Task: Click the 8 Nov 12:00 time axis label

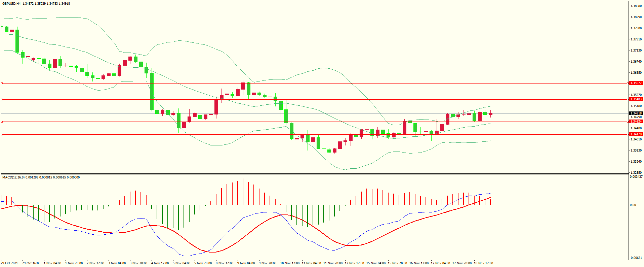Action: pos(225,263)
